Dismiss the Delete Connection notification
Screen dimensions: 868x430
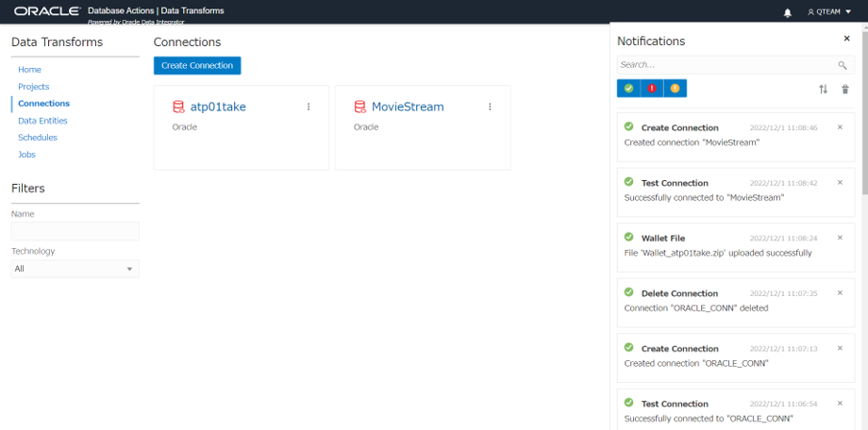point(840,292)
